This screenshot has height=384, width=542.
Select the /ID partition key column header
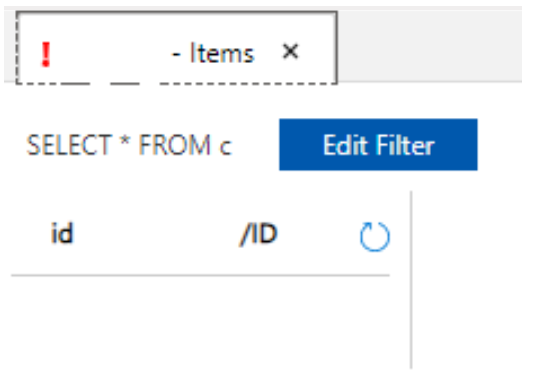point(259,234)
